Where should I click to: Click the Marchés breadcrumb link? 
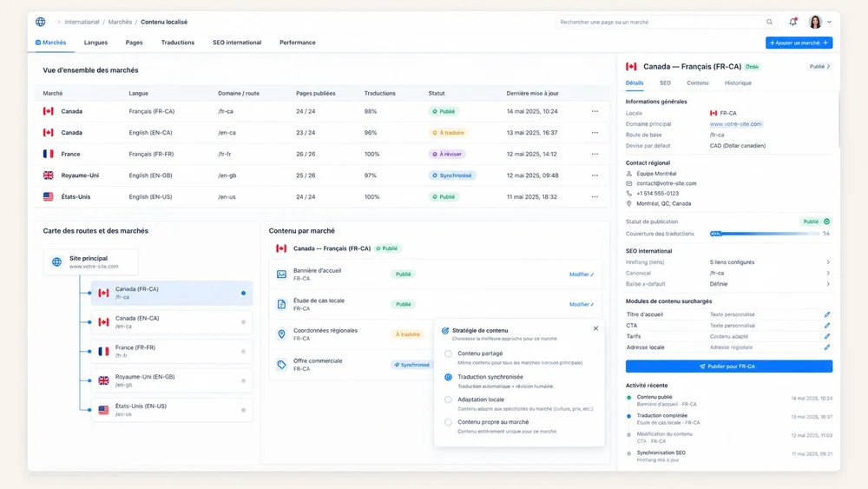point(120,23)
